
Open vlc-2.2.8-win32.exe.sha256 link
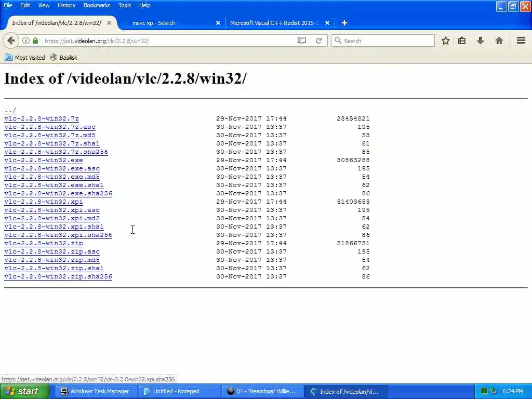pyautogui.click(x=58, y=193)
